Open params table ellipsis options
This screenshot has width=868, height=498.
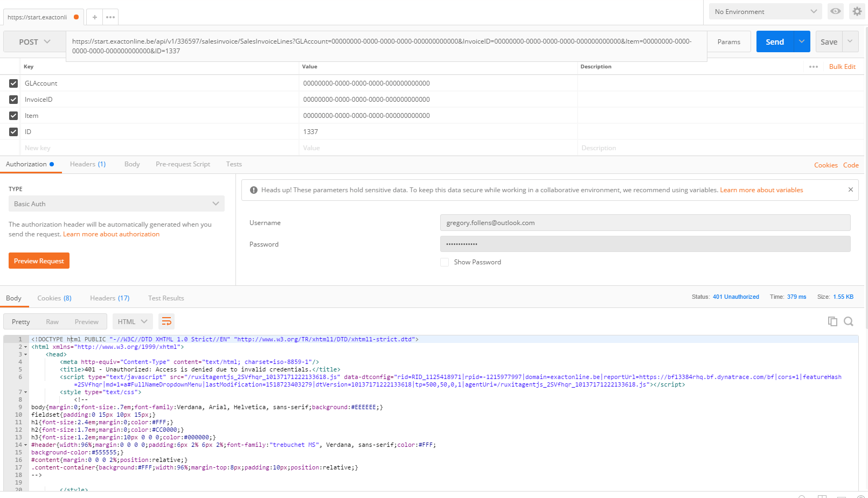(814, 67)
